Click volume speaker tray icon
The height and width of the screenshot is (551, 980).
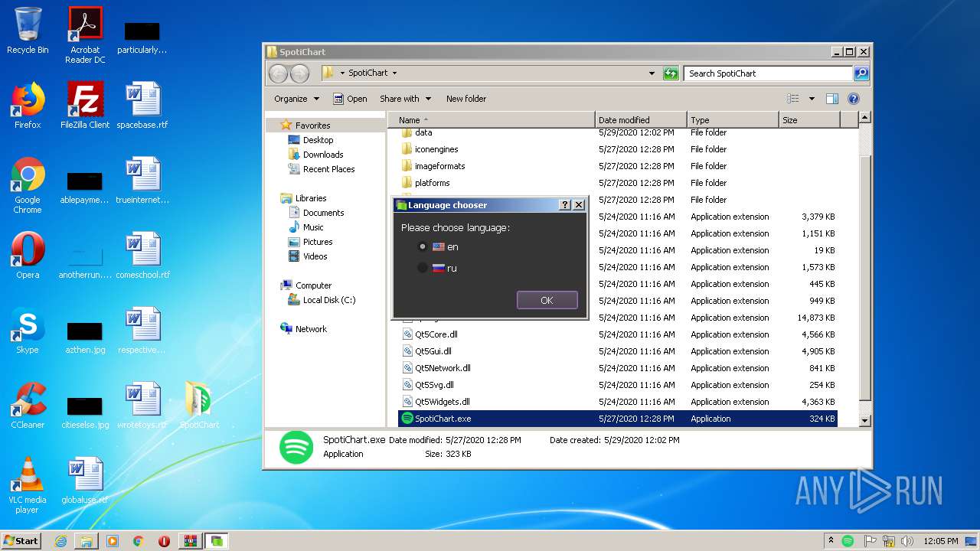pos(906,541)
